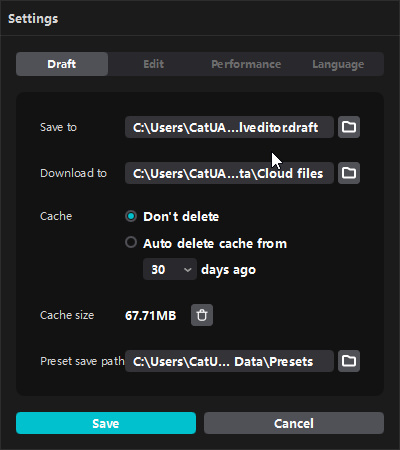Image resolution: width=400 pixels, height=450 pixels.
Task: Open folder browser for Preset save path
Action: [x=349, y=361]
